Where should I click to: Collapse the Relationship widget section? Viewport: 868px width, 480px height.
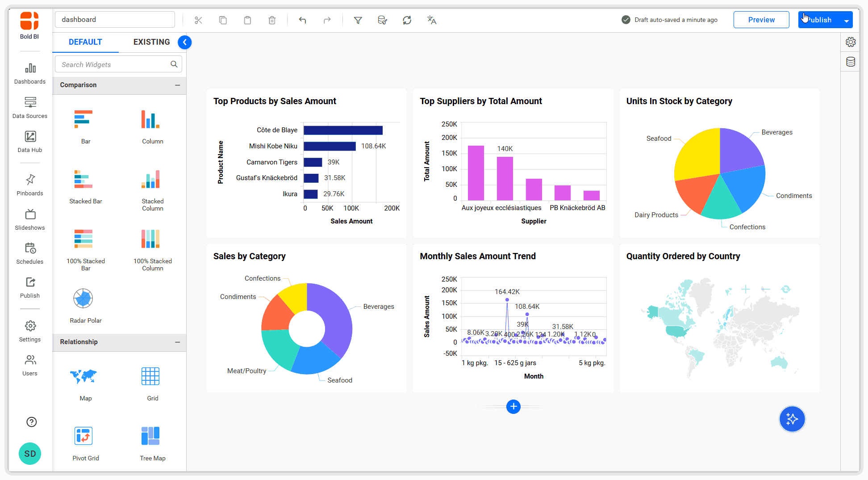click(178, 342)
